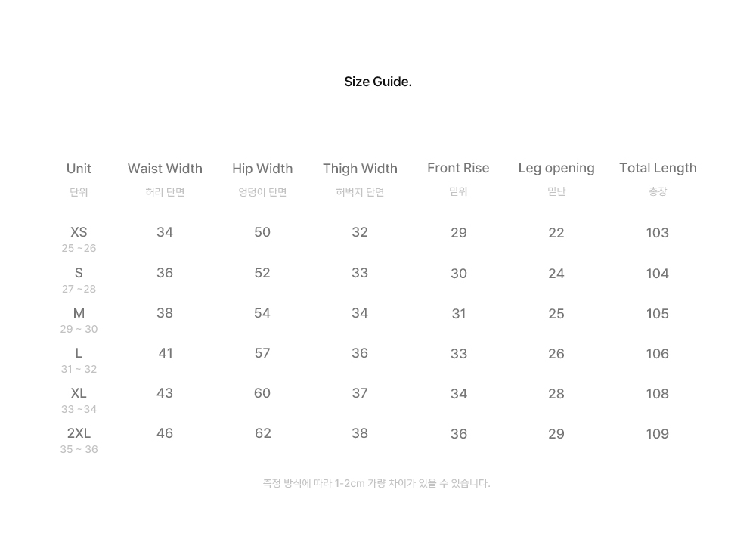
Task: Click the Thigh Width column header
Action: (x=360, y=169)
